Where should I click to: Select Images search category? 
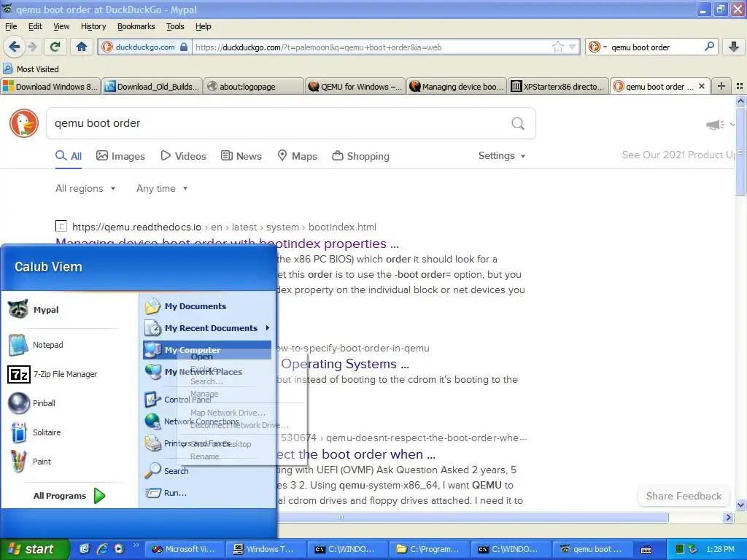click(120, 156)
